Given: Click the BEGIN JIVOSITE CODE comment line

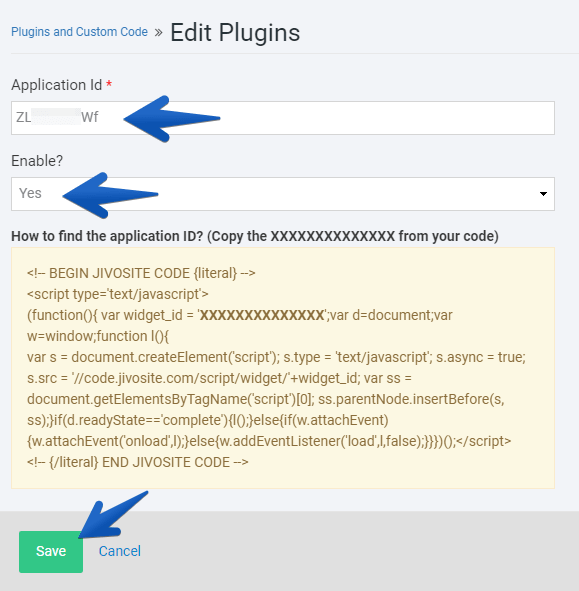Looking at the screenshot, I should click(x=141, y=273).
